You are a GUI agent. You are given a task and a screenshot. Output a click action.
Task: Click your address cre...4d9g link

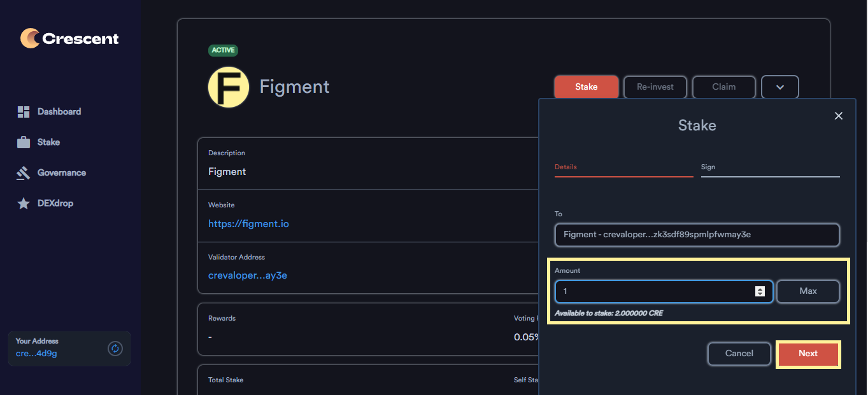36,354
